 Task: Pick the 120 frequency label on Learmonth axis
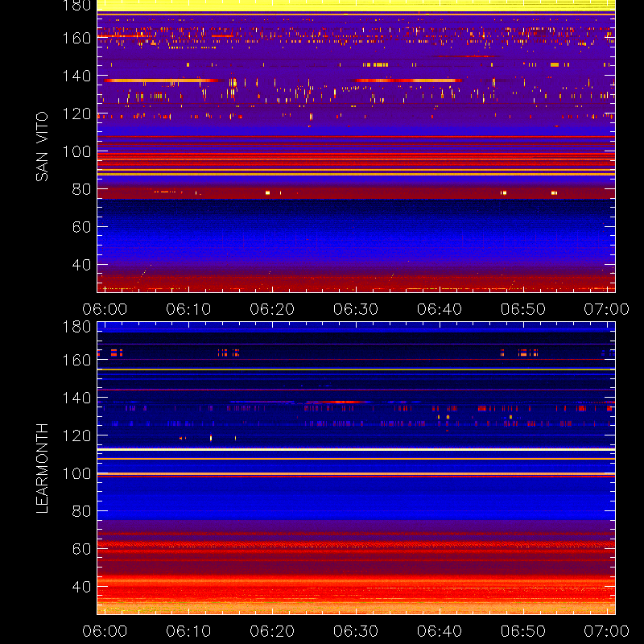76,436
